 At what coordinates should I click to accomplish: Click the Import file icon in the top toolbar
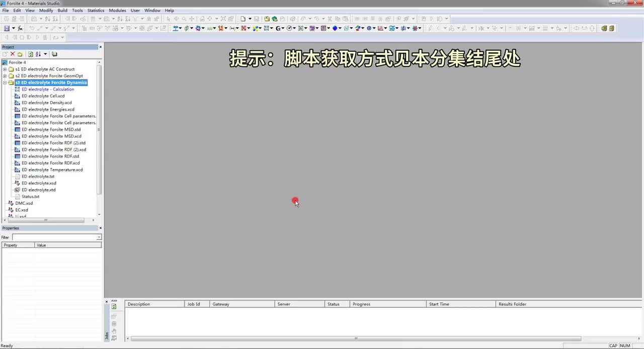pos(267,19)
